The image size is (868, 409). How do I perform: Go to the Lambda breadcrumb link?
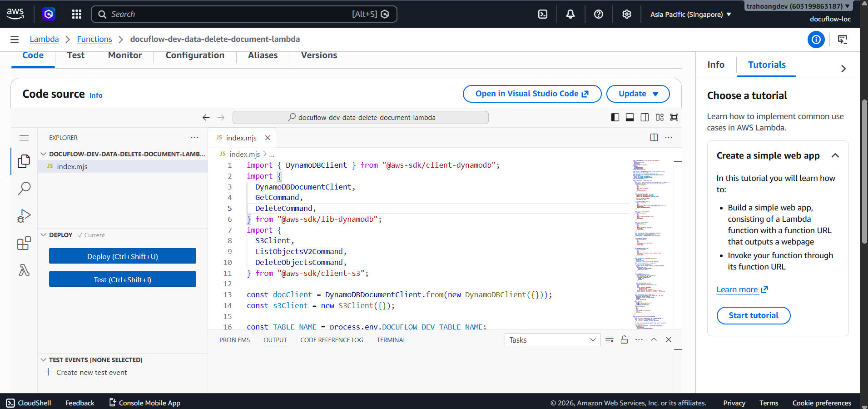pyautogui.click(x=45, y=39)
